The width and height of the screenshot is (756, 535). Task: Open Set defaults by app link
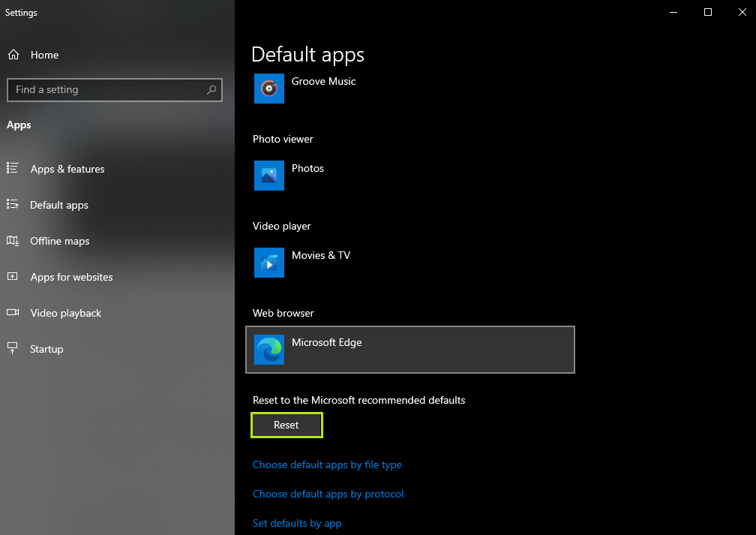(x=297, y=524)
